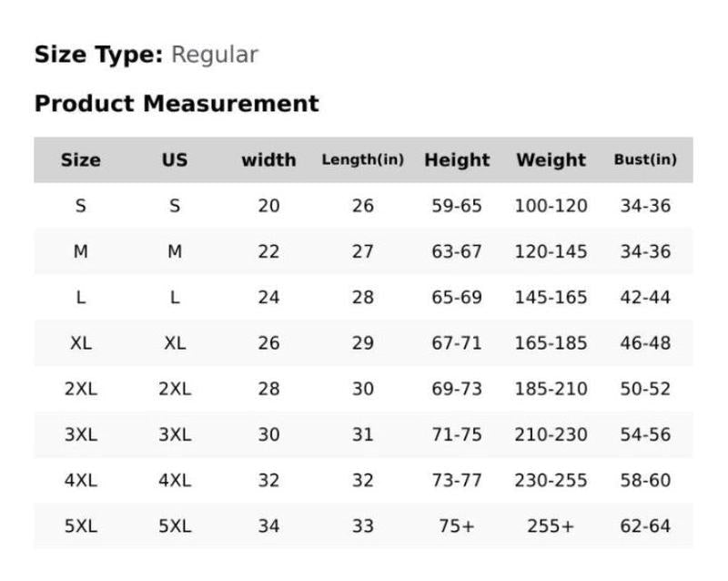Click the 67-71 height value
728x581 pixels.
457,343
